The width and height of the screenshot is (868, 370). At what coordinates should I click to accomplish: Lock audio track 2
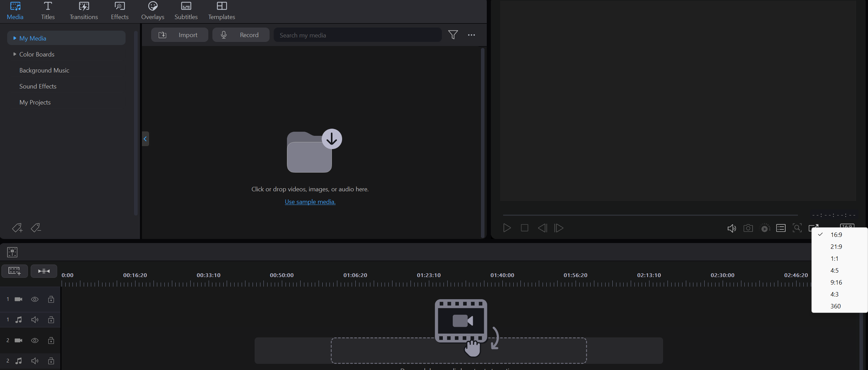coord(51,361)
